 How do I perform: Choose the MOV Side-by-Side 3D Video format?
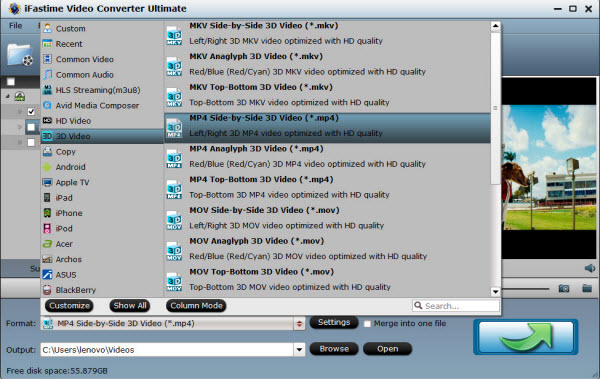328,218
